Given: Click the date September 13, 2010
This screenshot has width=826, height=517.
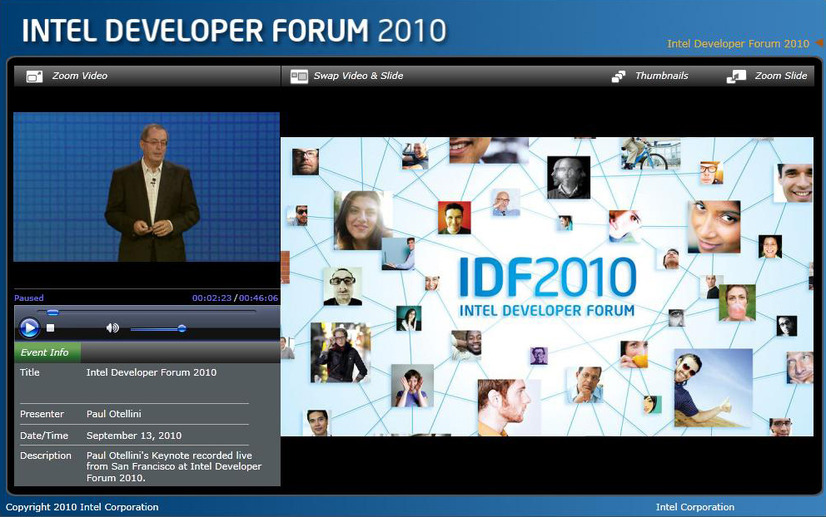Looking at the screenshot, I should [x=134, y=435].
